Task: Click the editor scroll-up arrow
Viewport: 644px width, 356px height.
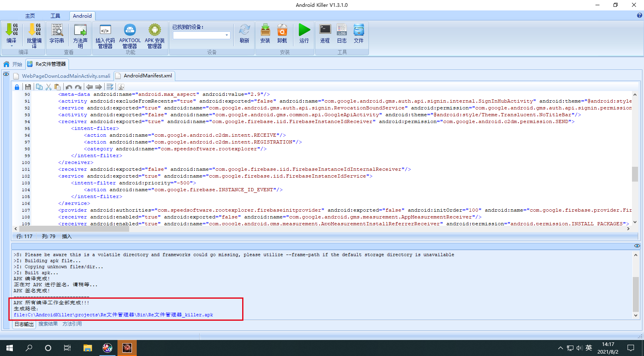Action: click(635, 95)
